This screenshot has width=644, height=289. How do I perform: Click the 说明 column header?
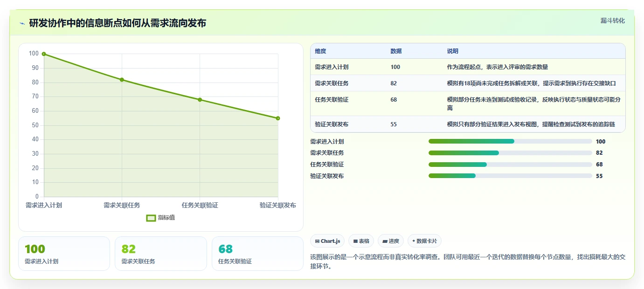[x=453, y=51]
